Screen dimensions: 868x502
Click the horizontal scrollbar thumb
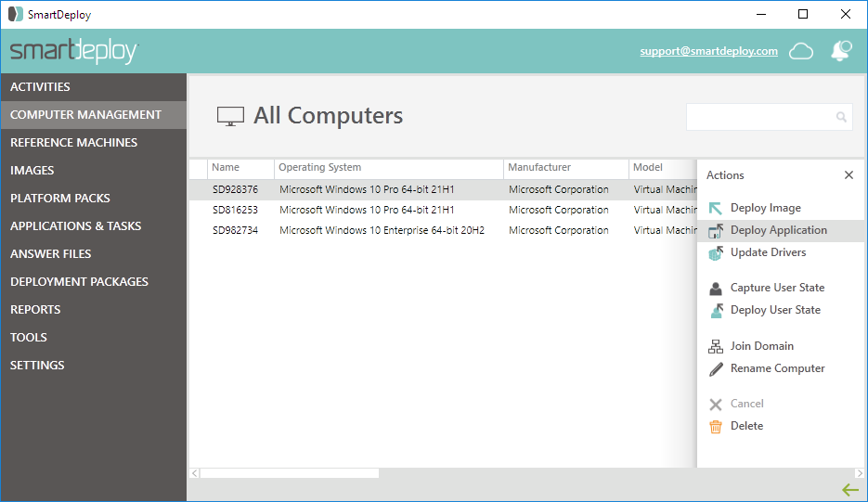[290, 474]
